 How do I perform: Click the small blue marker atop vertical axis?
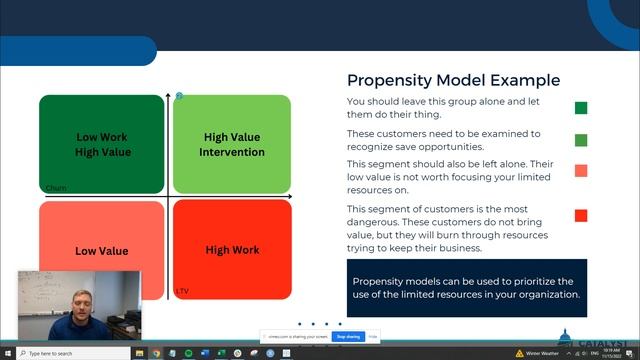click(179, 96)
